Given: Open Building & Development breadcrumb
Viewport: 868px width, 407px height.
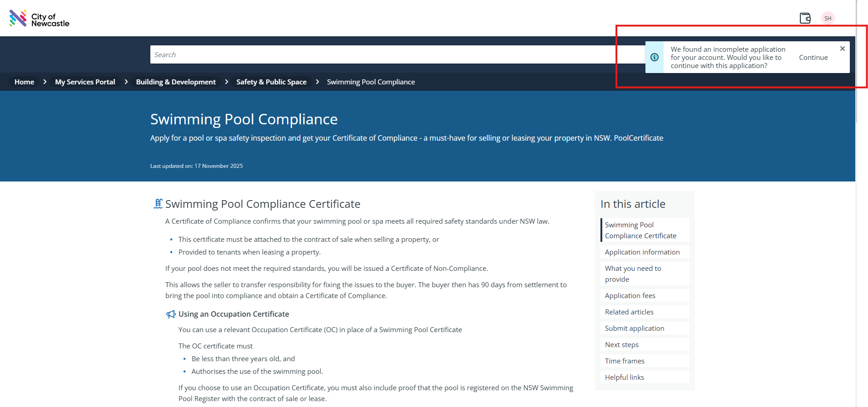Looking at the screenshot, I should pos(176,82).
